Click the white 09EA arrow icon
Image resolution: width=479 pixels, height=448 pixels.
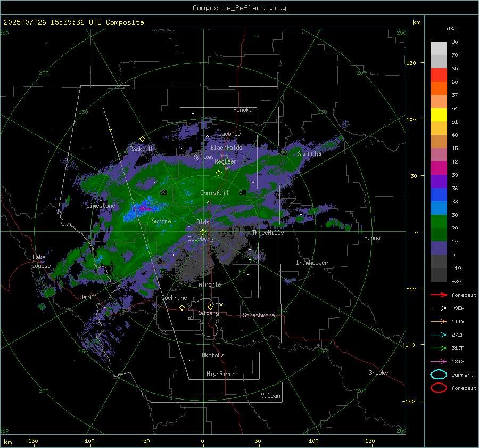(x=439, y=308)
